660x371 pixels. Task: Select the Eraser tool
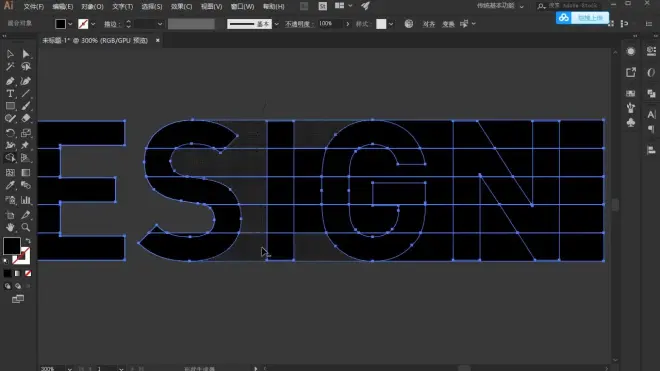26,119
